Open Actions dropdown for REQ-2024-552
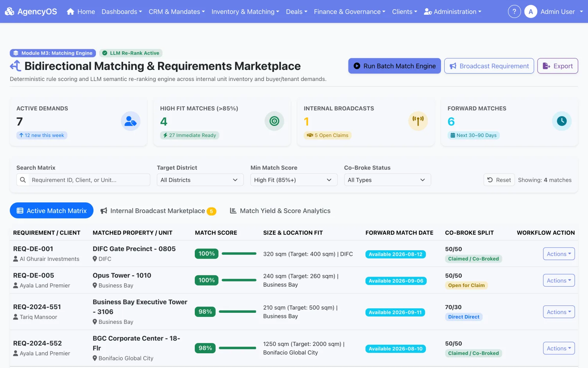This screenshot has width=588, height=368. 559,348
